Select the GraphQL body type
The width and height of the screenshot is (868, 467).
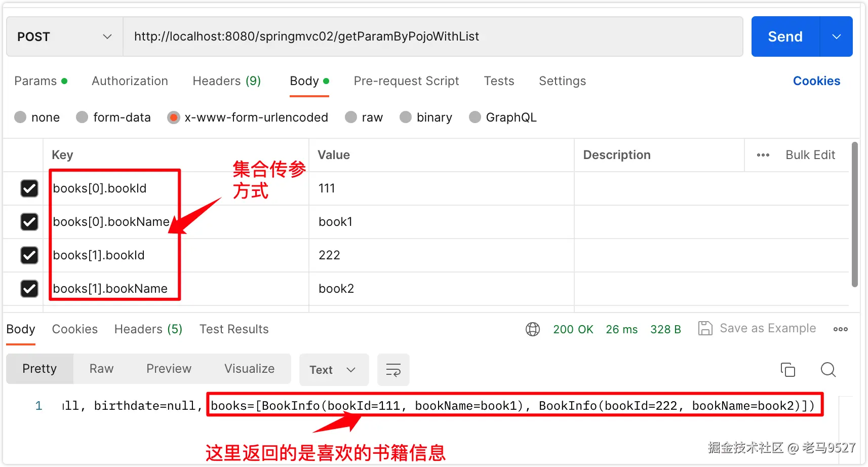[x=475, y=118]
